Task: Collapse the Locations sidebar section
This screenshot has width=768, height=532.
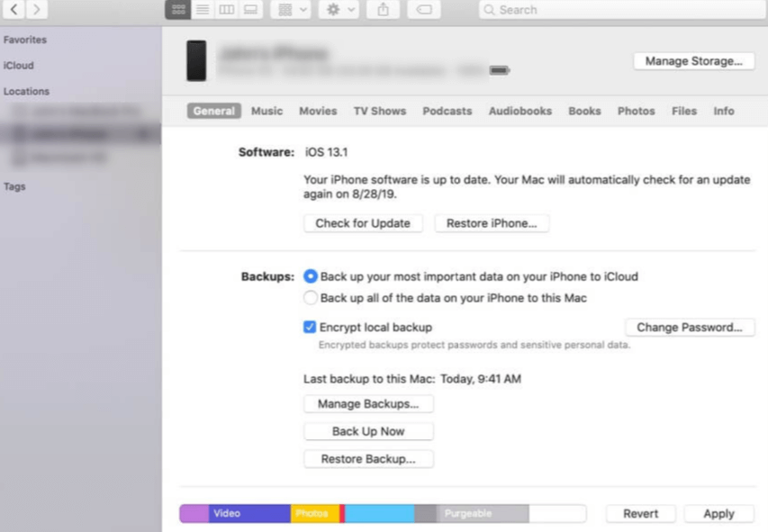Action: [x=26, y=91]
